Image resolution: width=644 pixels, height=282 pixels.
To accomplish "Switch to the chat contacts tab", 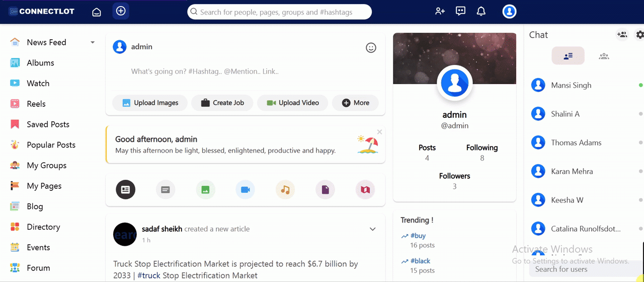I will pos(568,56).
